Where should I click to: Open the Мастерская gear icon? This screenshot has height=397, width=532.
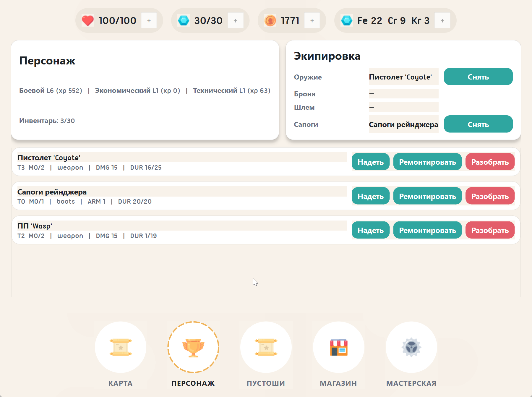[411, 347]
